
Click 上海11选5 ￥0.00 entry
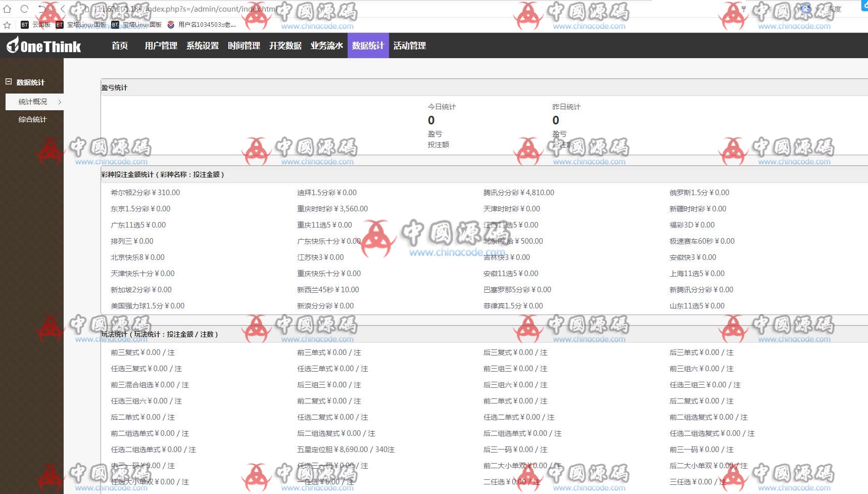click(x=697, y=274)
